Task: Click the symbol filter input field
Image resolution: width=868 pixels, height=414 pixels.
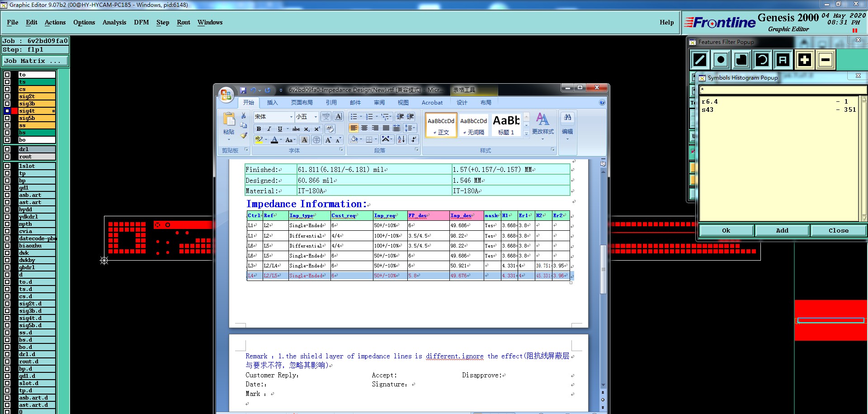Action: pyautogui.click(x=783, y=90)
